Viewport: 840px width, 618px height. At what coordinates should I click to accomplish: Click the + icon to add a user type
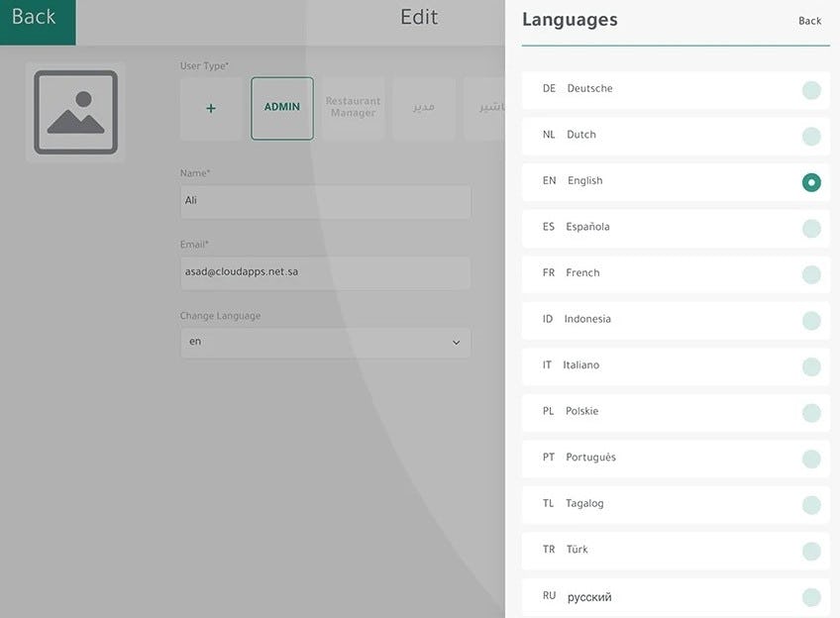[x=210, y=109]
